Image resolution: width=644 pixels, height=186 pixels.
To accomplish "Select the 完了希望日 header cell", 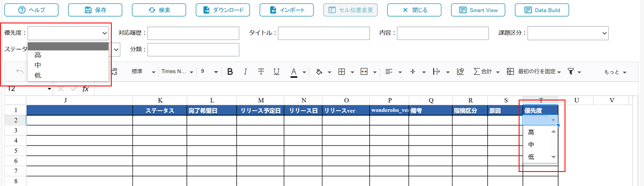I will 212,110.
